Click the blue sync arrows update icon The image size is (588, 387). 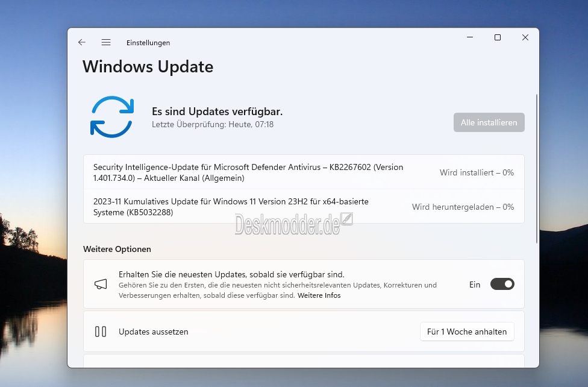(111, 117)
